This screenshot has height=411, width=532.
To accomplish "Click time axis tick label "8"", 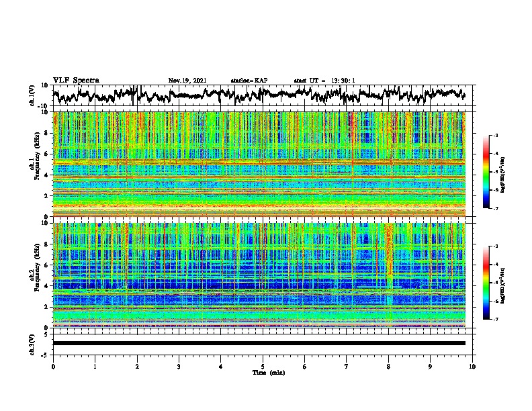I will pyautogui.click(x=388, y=367).
